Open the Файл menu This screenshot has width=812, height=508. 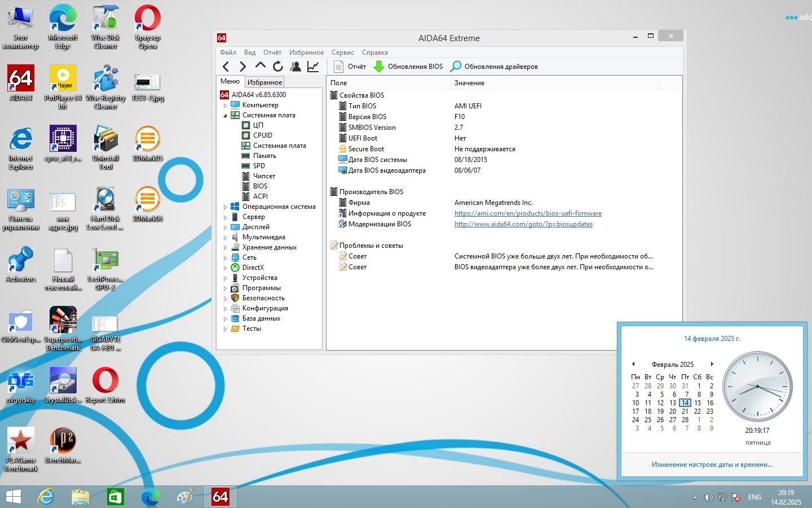pos(228,52)
